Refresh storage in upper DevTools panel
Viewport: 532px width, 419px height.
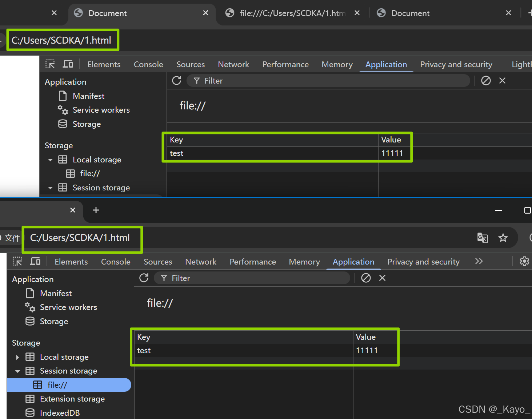tap(177, 81)
